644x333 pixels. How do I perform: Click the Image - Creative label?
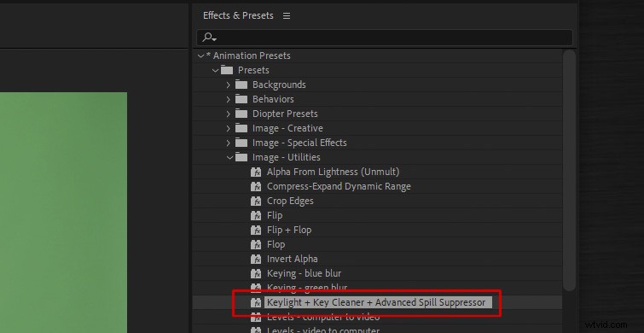pyautogui.click(x=287, y=128)
